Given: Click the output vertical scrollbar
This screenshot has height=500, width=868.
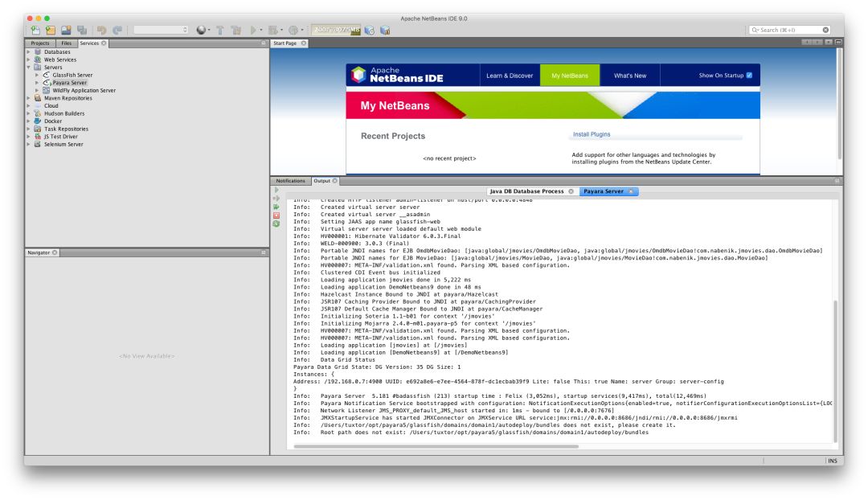Looking at the screenshot, I should coord(835,371).
